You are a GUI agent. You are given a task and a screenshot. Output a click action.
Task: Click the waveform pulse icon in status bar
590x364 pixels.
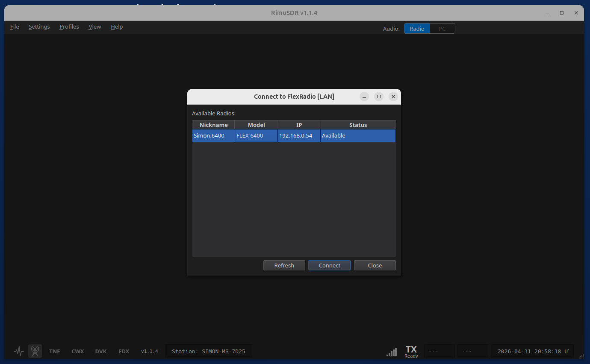point(18,352)
